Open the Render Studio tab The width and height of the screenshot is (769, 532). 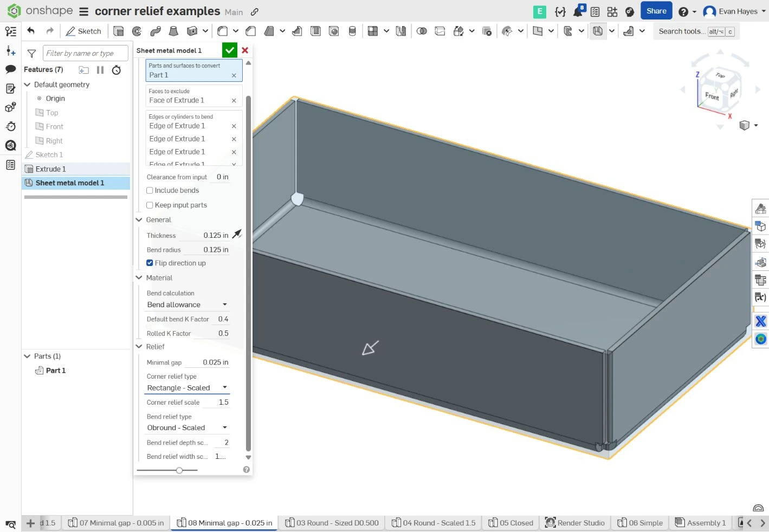[x=575, y=523]
